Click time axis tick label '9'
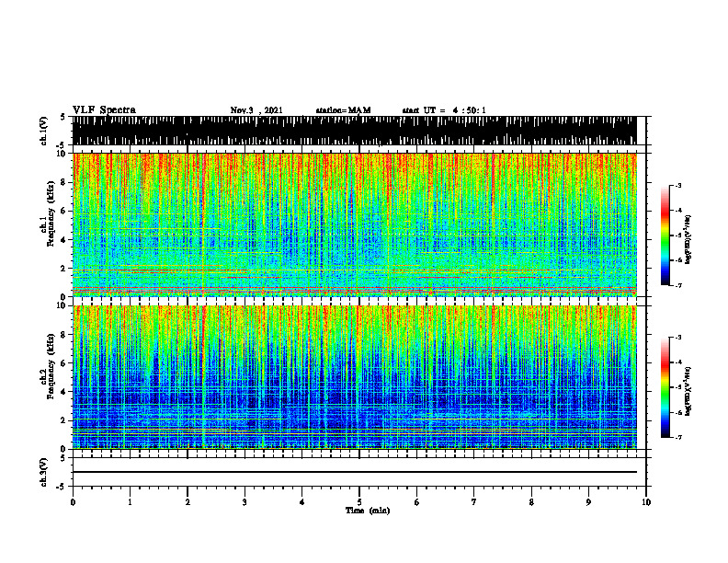 pos(588,502)
